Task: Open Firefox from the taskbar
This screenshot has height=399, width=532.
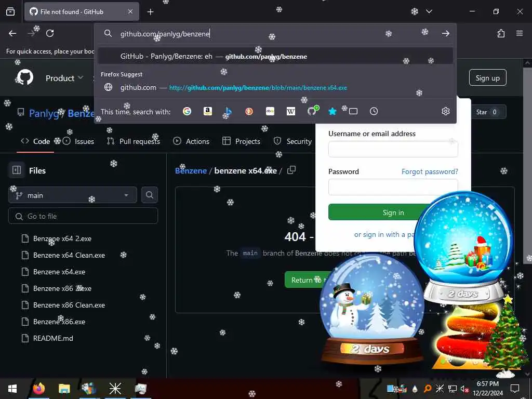Action: pos(39,389)
